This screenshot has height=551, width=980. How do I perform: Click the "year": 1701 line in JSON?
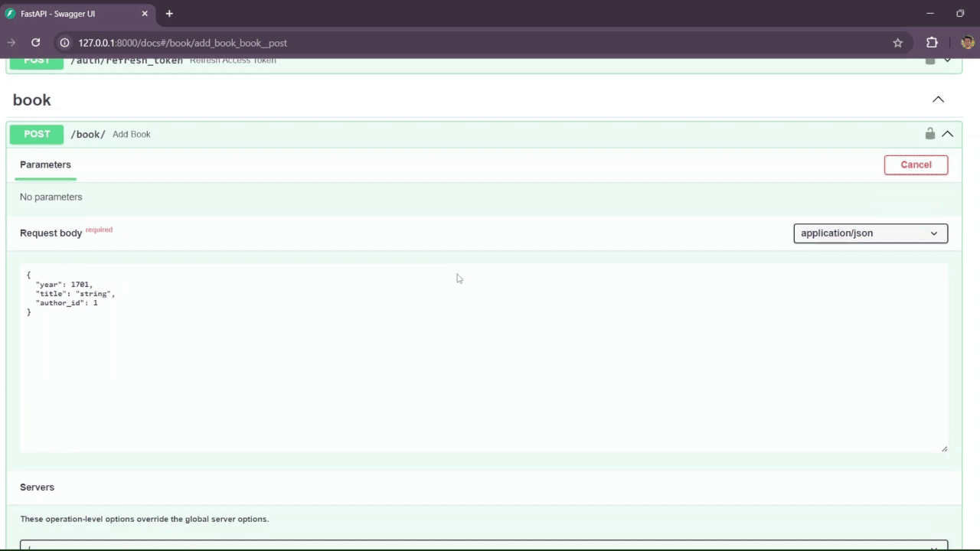(x=64, y=285)
